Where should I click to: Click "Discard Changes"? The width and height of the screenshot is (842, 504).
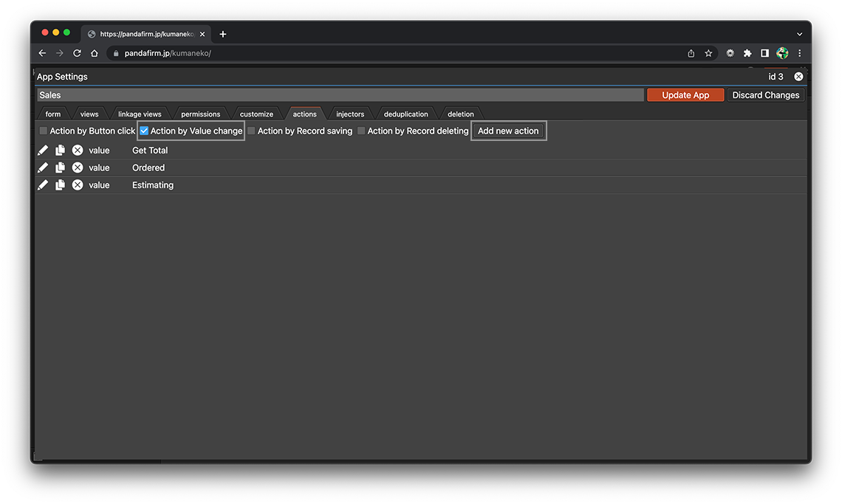[766, 94]
